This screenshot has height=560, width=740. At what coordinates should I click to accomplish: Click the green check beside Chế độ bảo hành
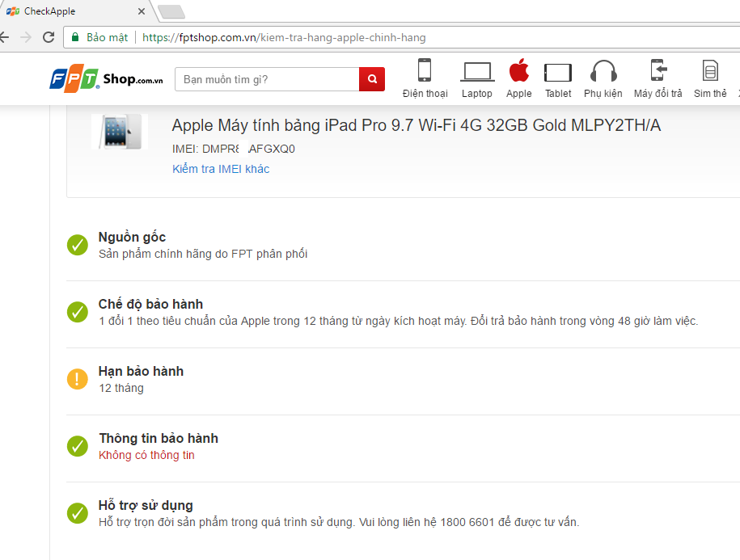(x=78, y=312)
